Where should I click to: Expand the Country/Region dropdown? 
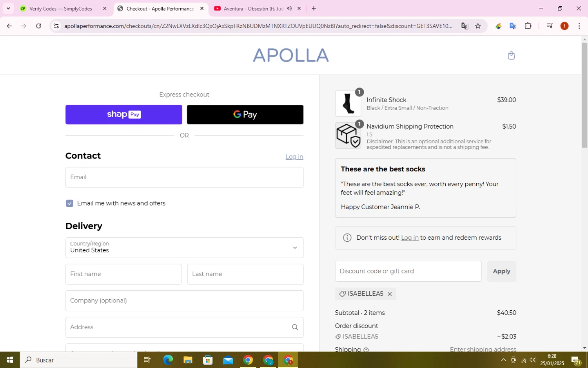click(184, 248)
